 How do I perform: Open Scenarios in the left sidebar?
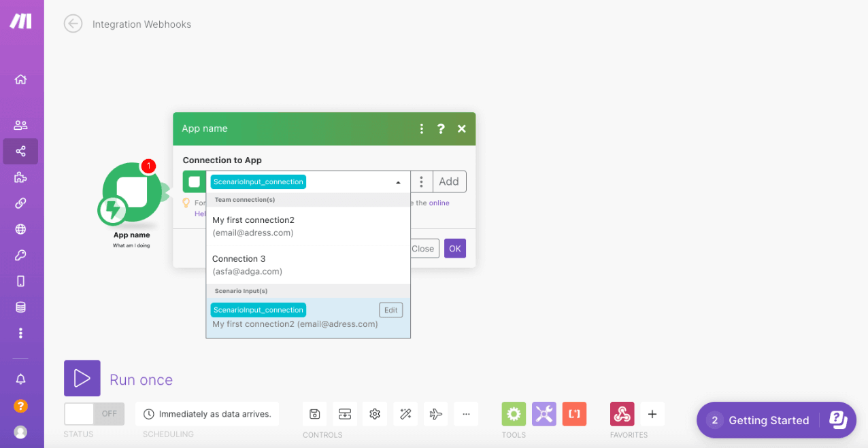(20, 151)
